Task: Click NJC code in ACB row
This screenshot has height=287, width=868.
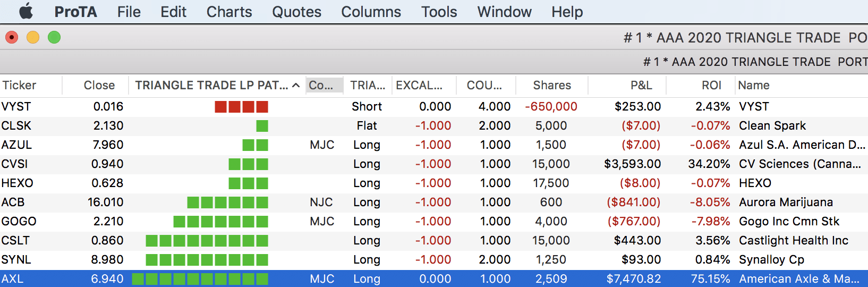Action: [321, 202]
